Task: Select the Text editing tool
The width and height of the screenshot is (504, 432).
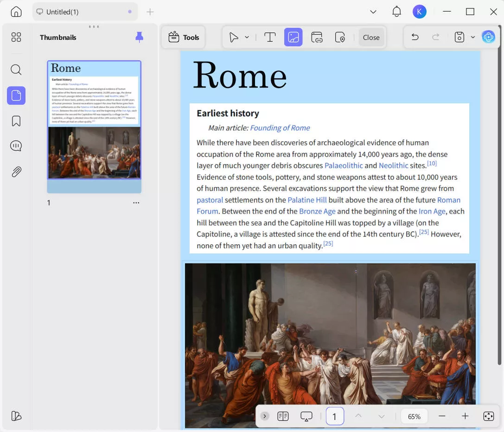Action: point(270,37)
